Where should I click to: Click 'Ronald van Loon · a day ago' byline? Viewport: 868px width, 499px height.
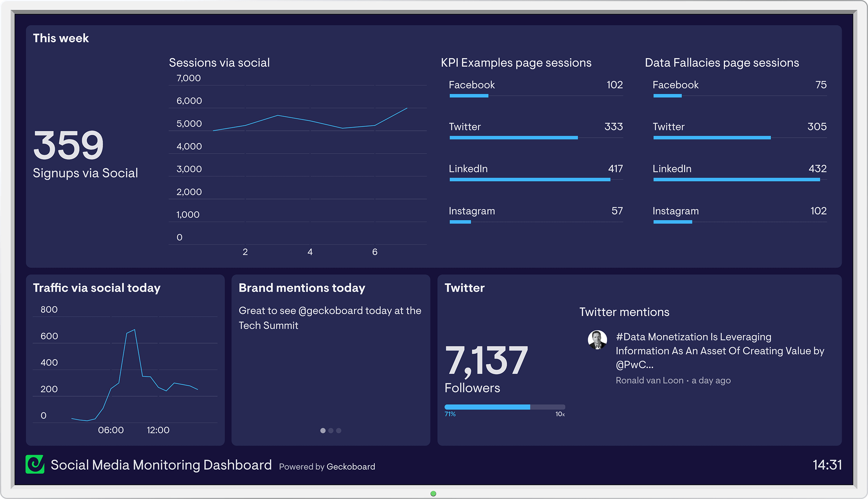click(x=673, y=380)
